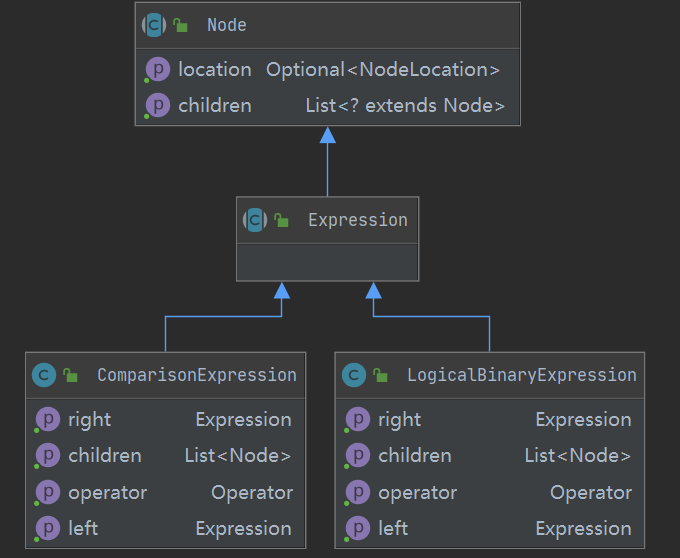Click the ComparisonExpression right property icon

click(x=47, y=420)
